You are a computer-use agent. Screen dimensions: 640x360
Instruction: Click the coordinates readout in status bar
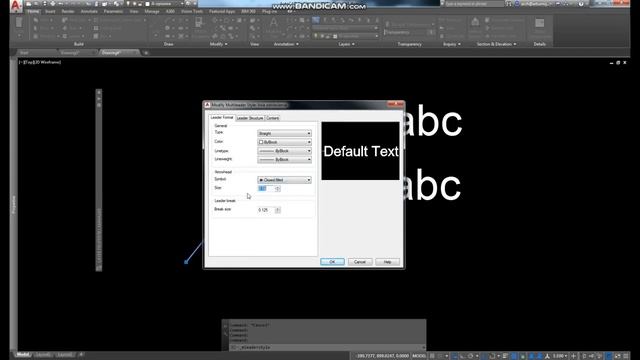pyautogui.click(x=382, y=356)
